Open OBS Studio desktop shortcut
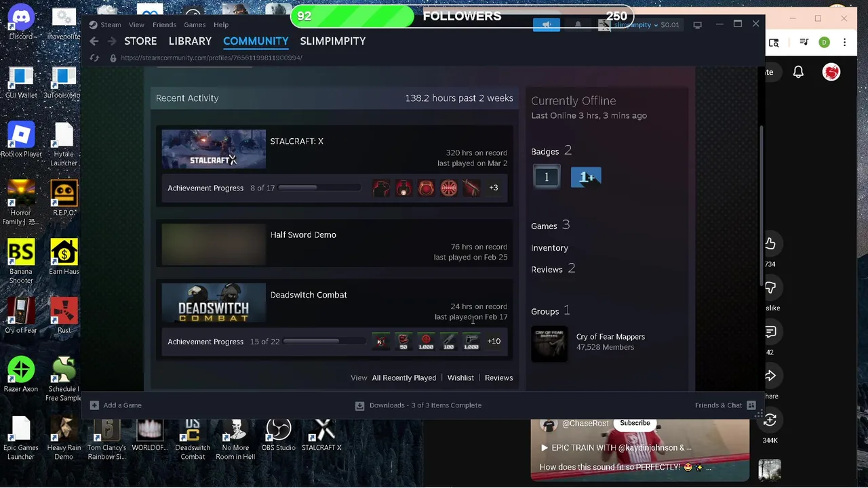The image size is (868, 488). pos(279,435)
